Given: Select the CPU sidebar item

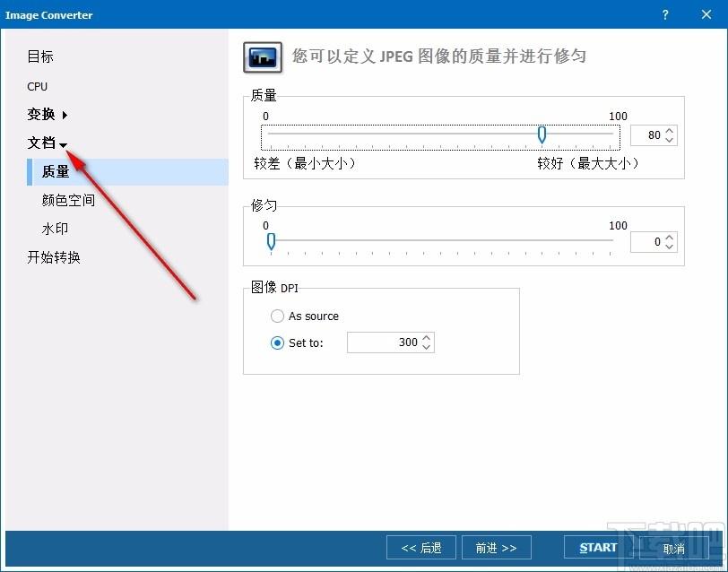Looking at the screenshot, I should point(37,86).
